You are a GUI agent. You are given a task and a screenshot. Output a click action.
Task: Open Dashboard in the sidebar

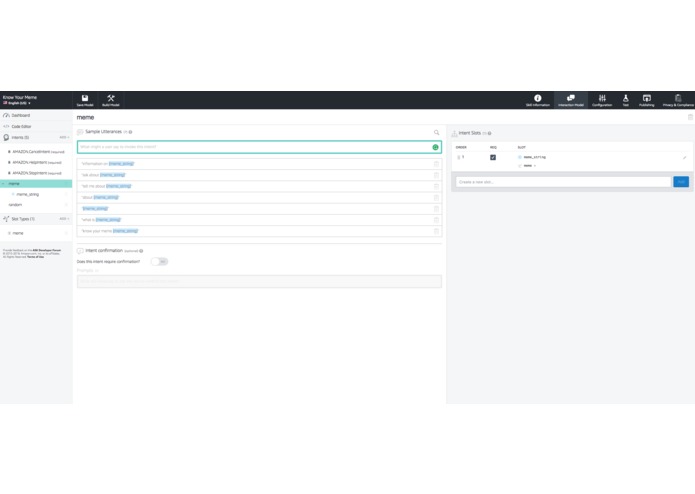click(x=21, y=115)
